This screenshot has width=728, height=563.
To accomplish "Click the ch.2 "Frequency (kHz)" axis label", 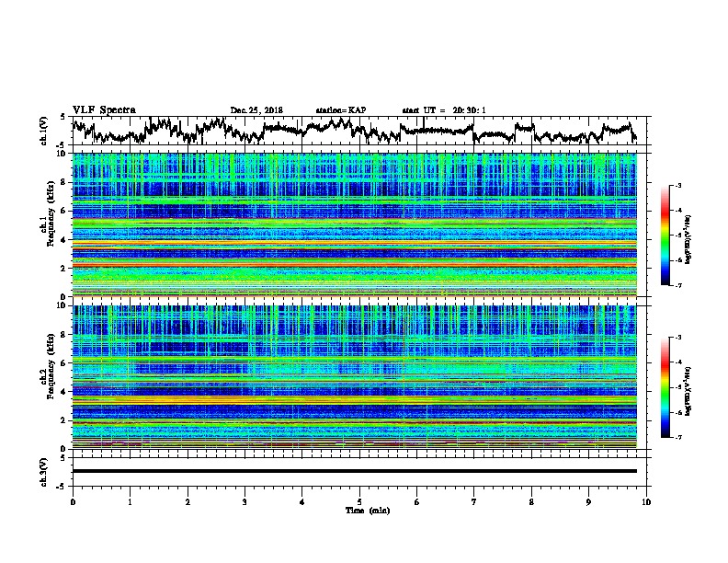I will point(51,366).
